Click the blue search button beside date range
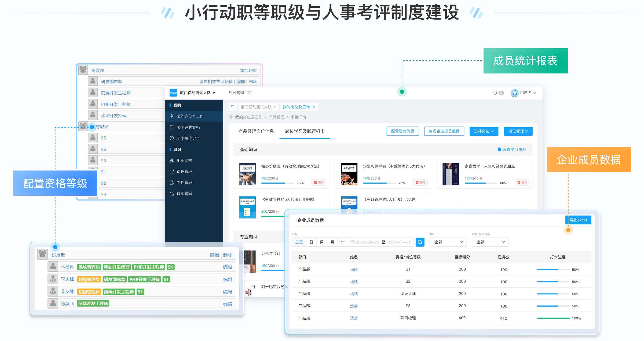This screenshot has height=341, width=644. click(x=420, y=242)
